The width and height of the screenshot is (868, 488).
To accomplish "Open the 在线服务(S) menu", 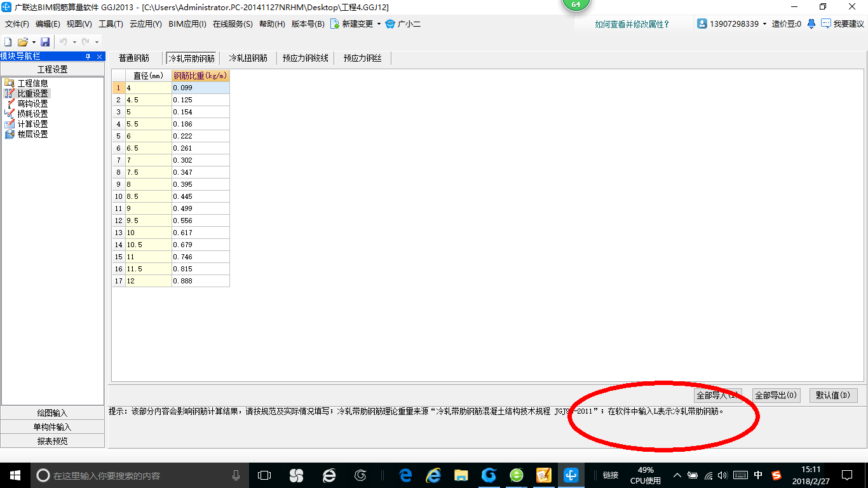I will coord(233,24).
